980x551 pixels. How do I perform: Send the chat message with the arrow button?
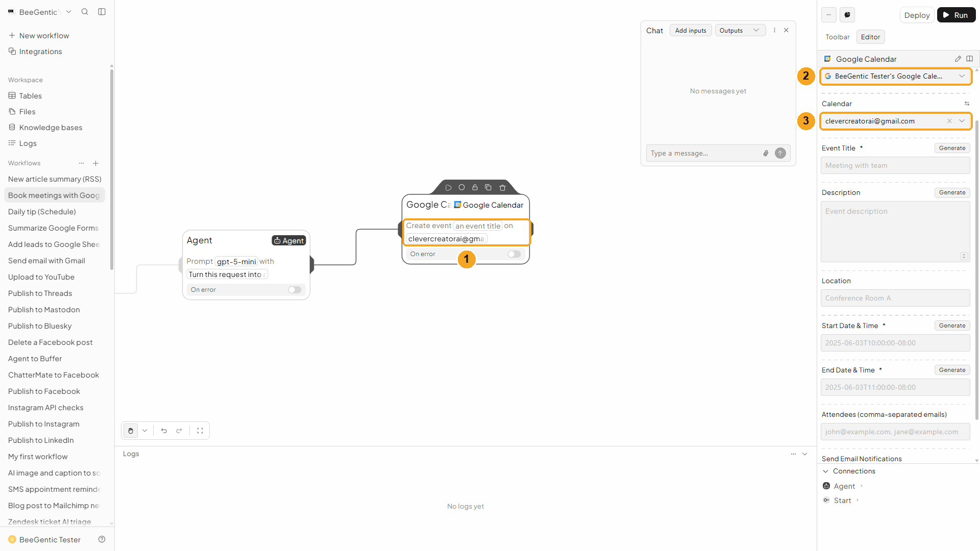tap(780, 153)
